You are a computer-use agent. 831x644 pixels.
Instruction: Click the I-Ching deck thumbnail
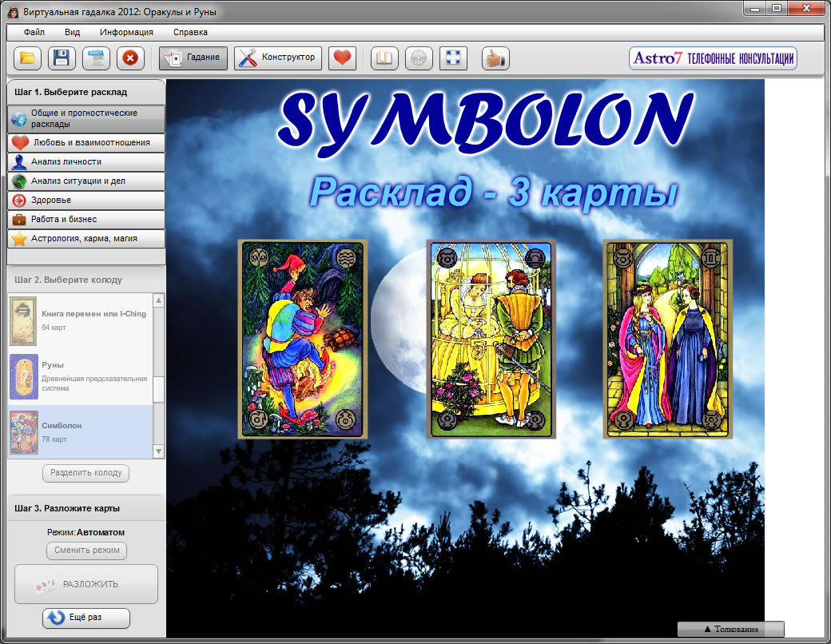(23, 321)
